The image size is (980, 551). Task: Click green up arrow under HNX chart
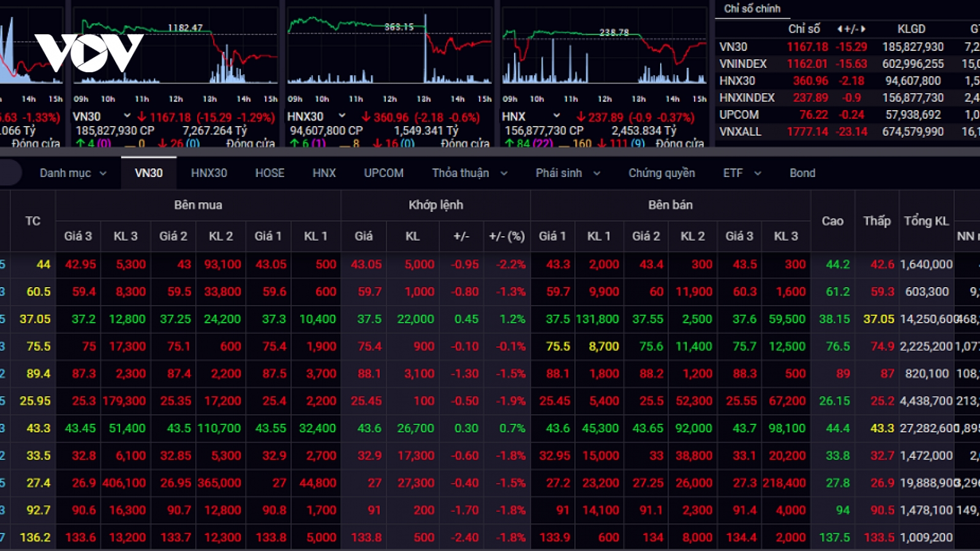tap(508, 143)
